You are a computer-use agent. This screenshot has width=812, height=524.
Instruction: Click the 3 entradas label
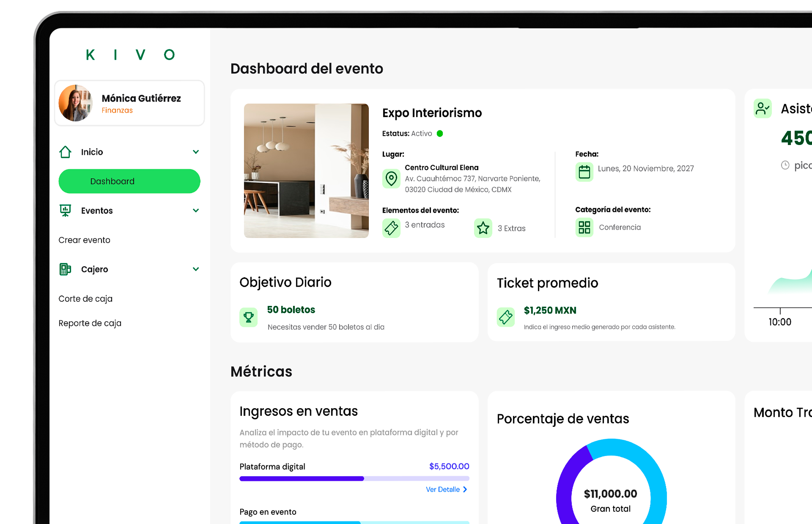425,225
